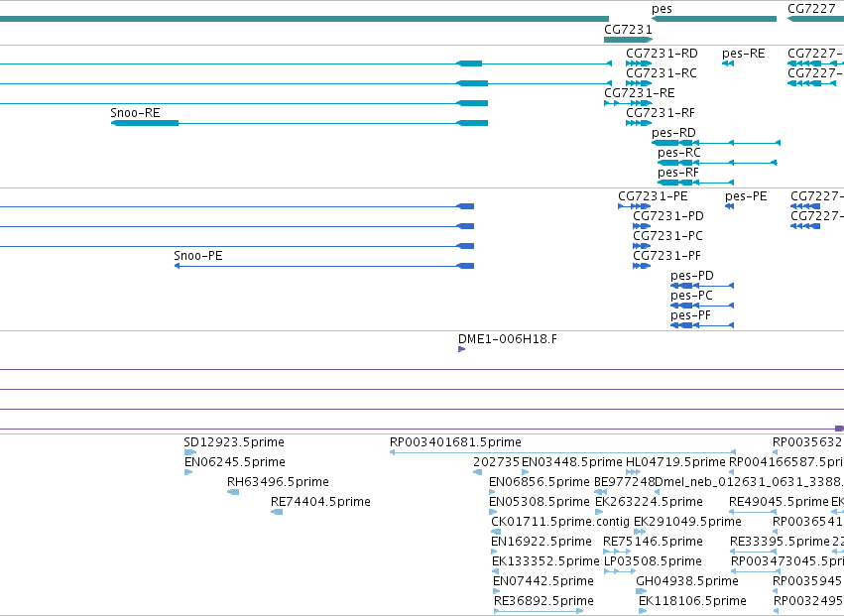Select the pes-RD transcript label
The height and width of the screenshot is (616, 844).
point(673,133)
